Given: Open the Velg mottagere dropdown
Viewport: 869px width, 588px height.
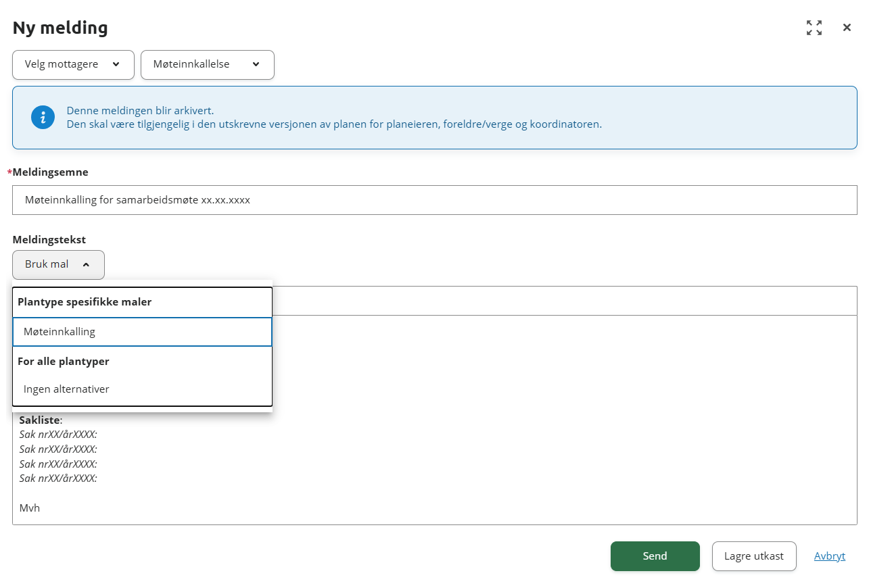Looking at the screenshot, I should point(73,65).
